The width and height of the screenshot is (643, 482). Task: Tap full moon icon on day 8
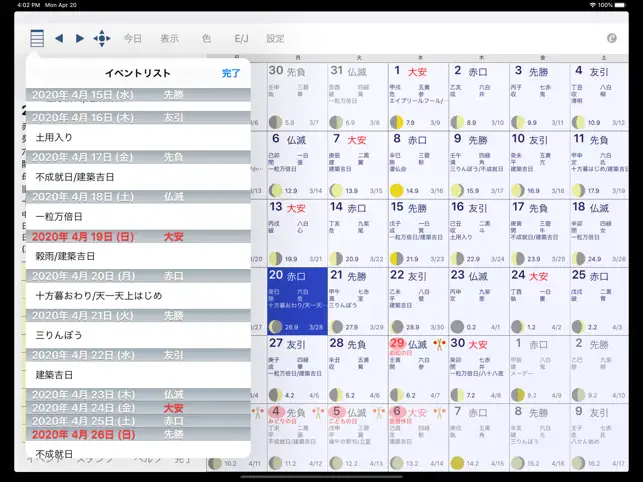tap(397, 190)
